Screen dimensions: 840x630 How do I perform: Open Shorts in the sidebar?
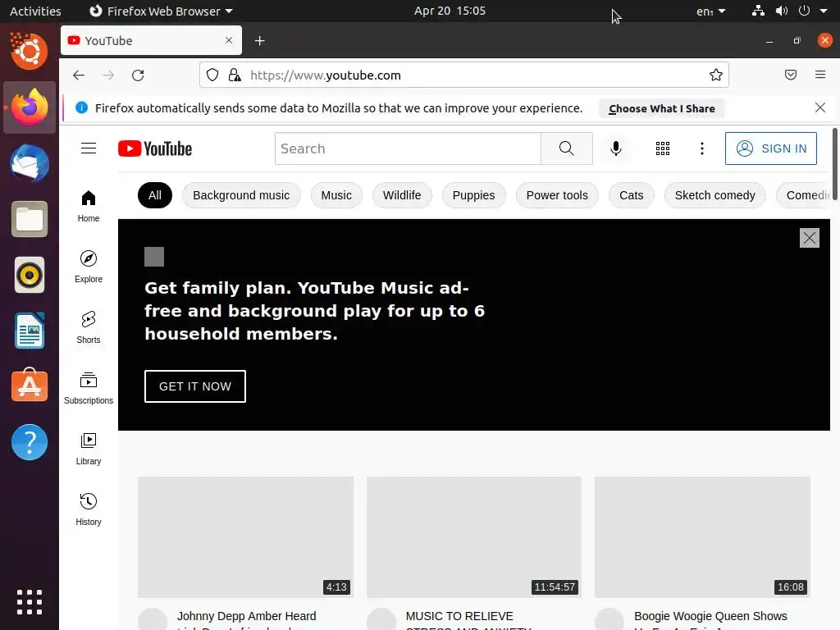click(x=89, y=327)
